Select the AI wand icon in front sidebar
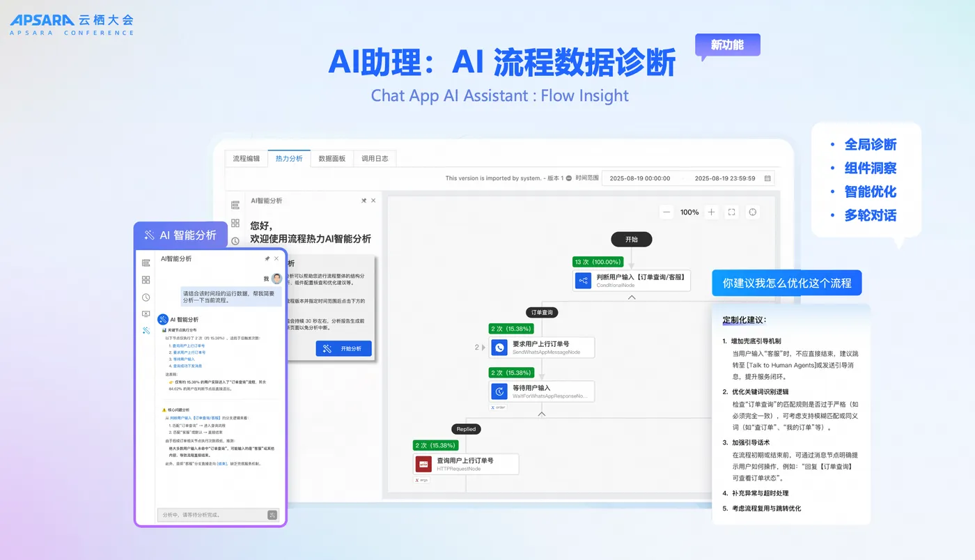Viewport: 975px width, 560px height. (x=146, y=331)
